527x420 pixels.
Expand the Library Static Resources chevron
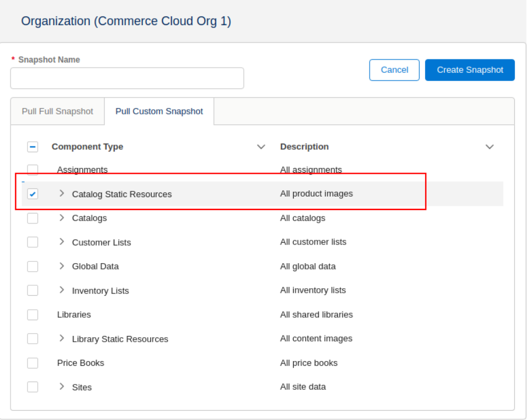coord(62,338)
